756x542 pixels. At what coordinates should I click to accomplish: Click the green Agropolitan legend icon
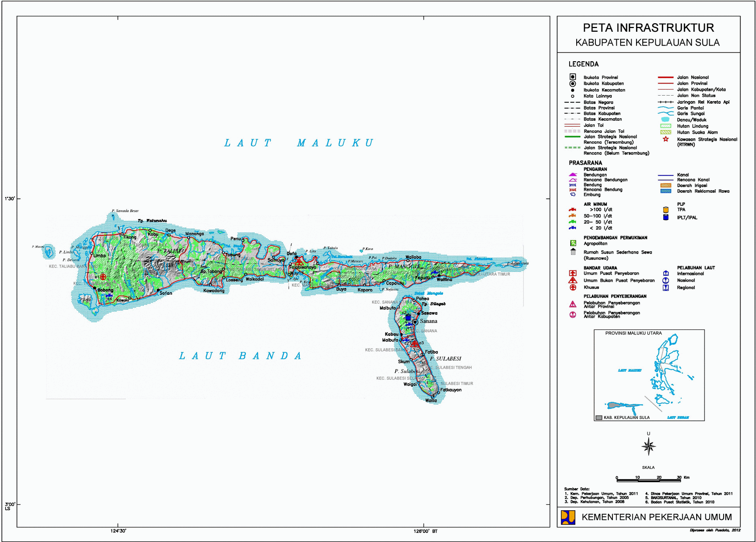tap(573, 243)
